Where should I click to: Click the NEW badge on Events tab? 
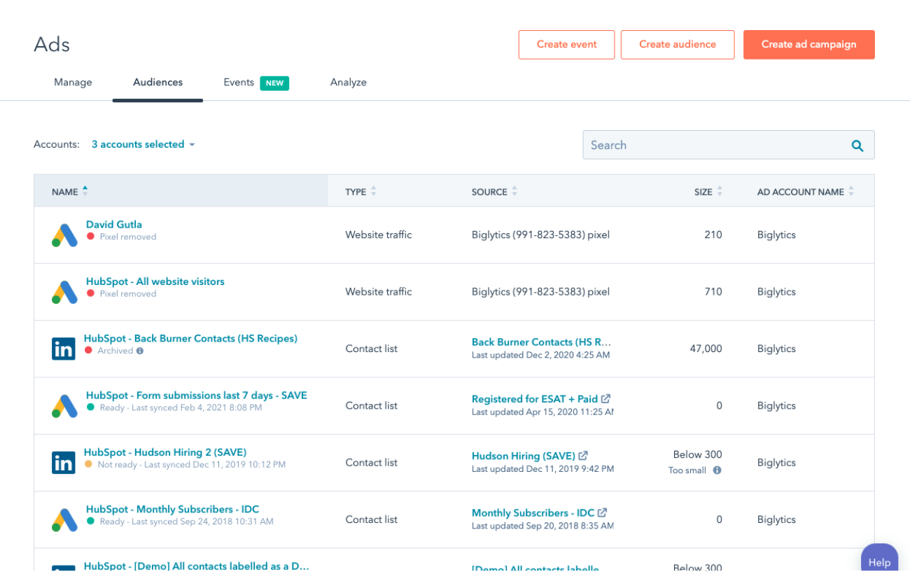pos(274,83)
